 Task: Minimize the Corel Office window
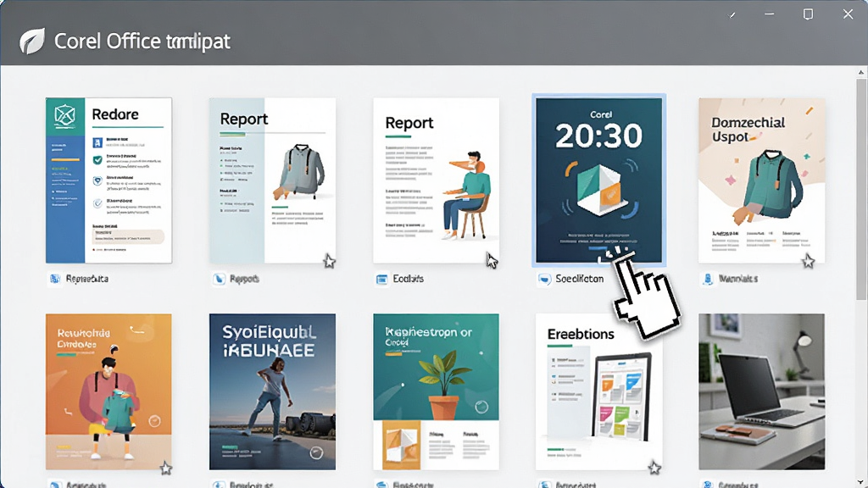click(770, 14)
